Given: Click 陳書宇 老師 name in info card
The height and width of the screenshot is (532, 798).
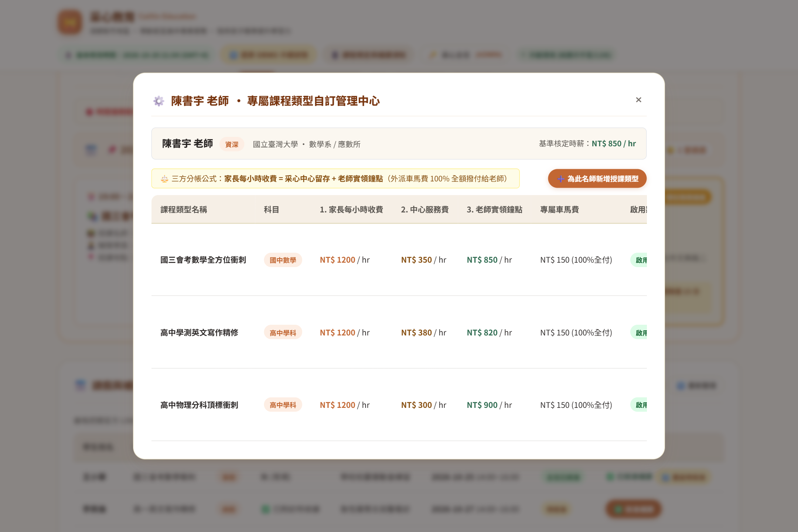Looking at the screenshot, I should point(187,144).
